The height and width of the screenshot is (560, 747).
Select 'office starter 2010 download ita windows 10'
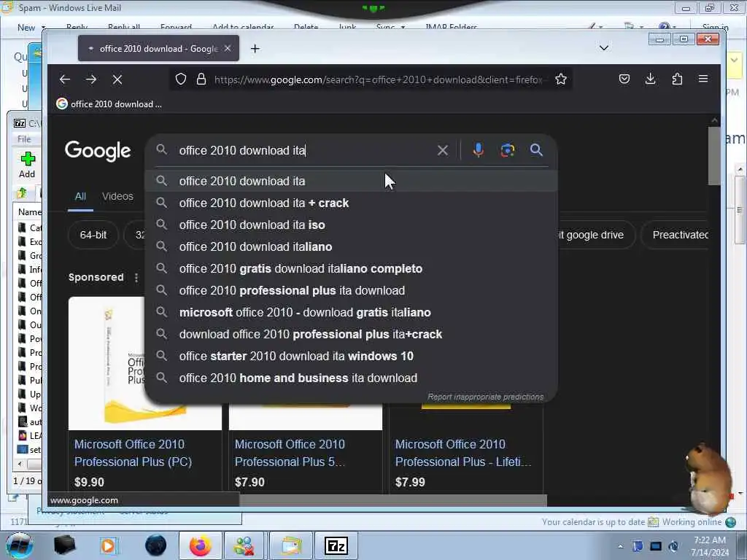click(x=351, y=356)
